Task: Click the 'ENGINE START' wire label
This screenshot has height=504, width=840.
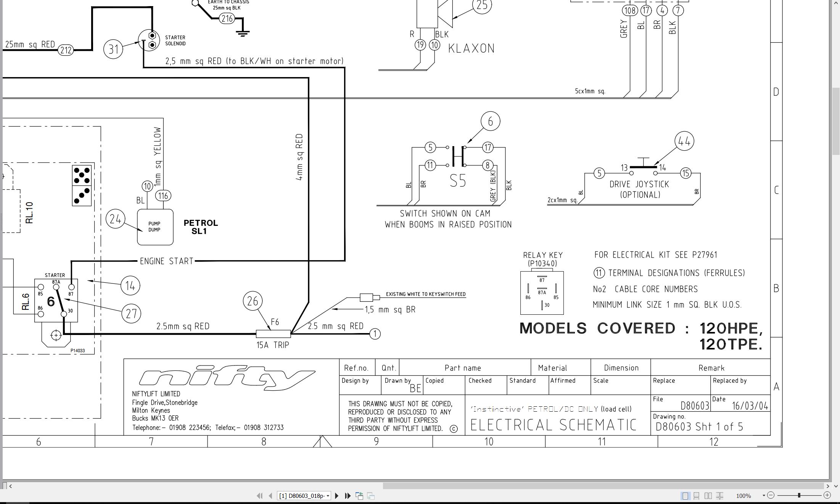Action: [x=167, y=261]
